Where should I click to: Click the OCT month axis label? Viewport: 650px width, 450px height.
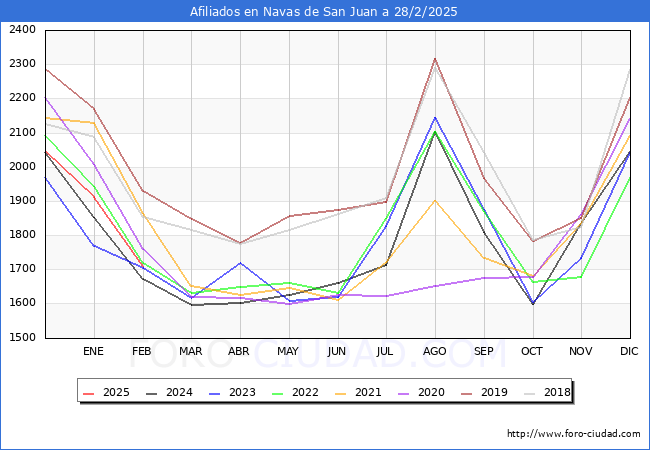[532, 351]
